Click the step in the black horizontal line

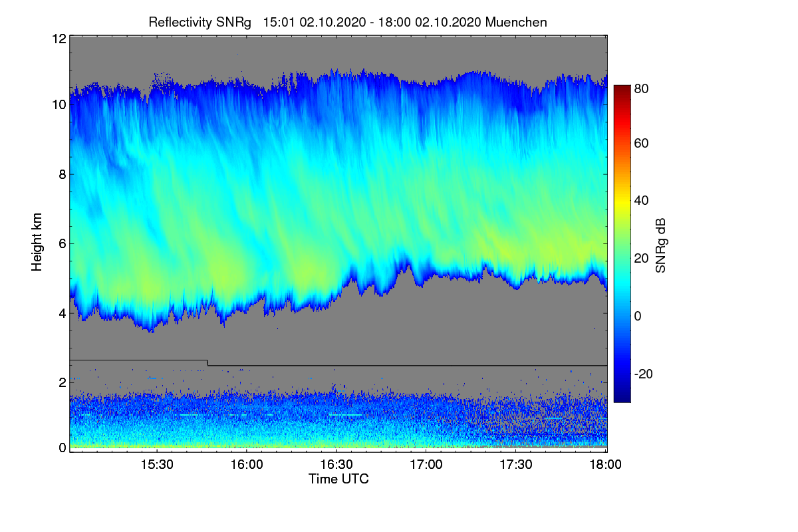207,363
